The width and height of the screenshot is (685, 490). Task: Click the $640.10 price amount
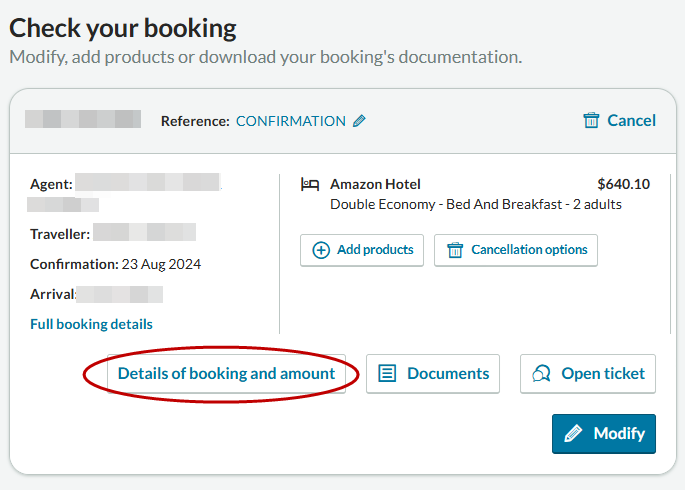point(623,184)
